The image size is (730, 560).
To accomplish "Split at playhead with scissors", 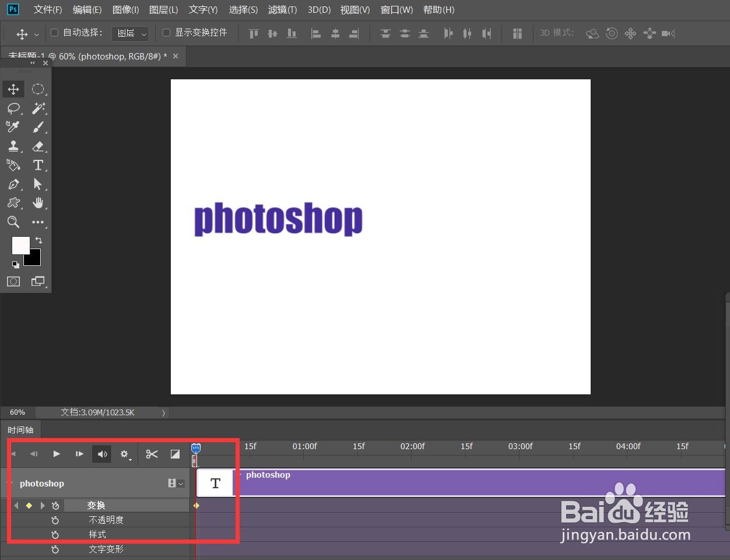I will tap(152, 454).
